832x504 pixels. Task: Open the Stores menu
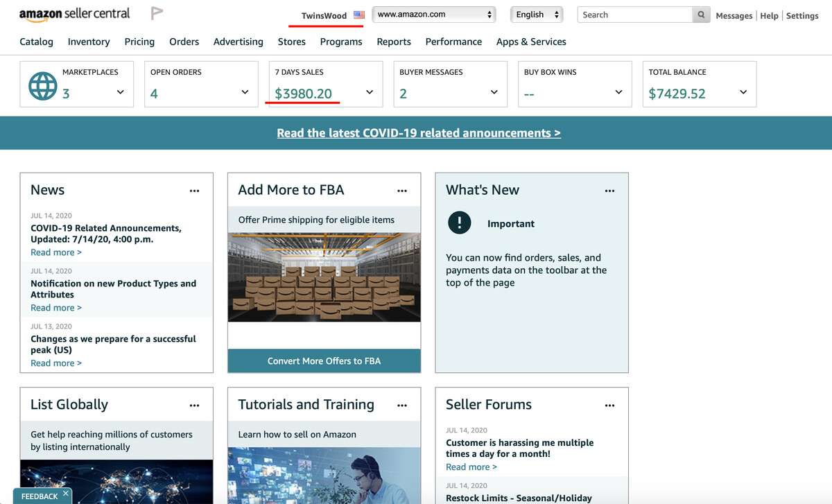pos(292,42)
